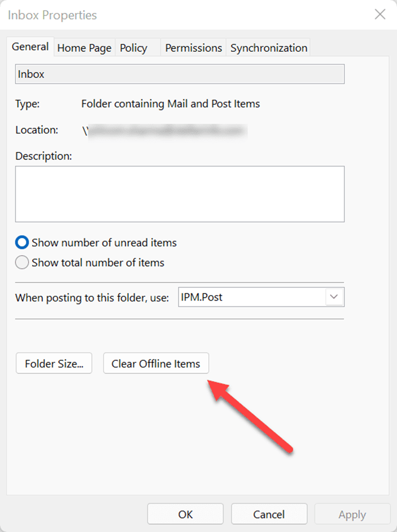Close the Inbox Properties dialog with X
397x532 pixels.
[380, 14]
